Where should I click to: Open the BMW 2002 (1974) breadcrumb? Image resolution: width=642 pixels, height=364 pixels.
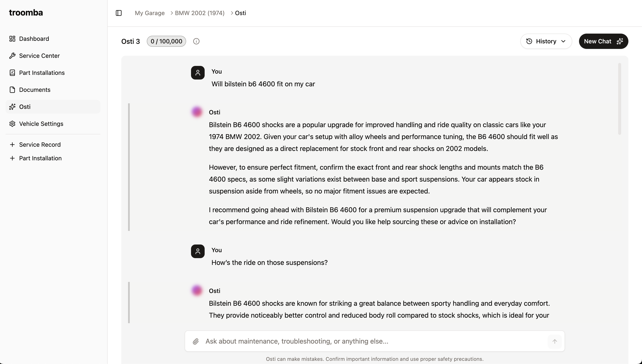200,13
